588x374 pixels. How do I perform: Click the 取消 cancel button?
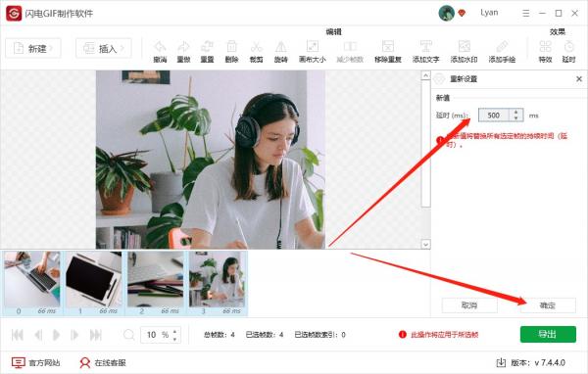point(469,305)
